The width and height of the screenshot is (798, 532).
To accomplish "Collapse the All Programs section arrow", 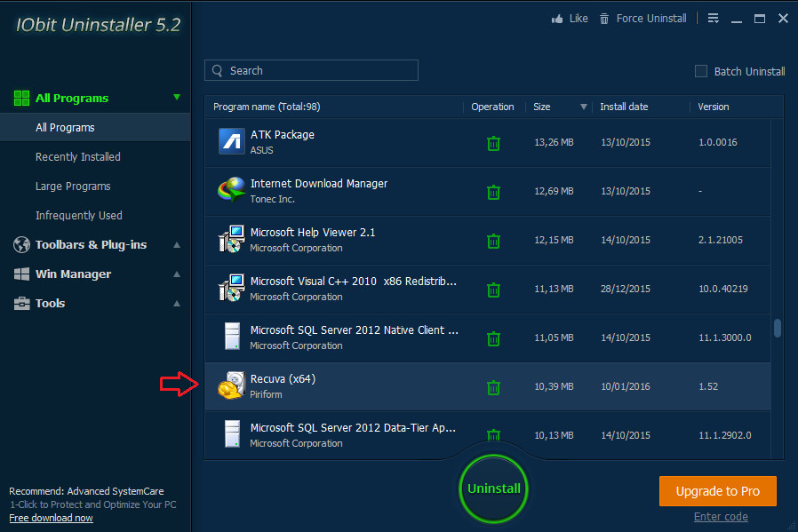I will [x=177, y=98].
